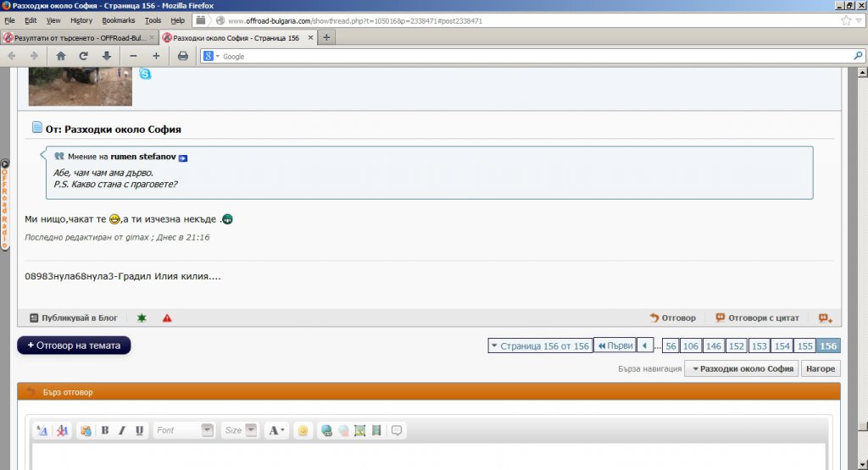868x470 pixels.
Task: Click the paste-as-text clipboard icon
Action: pos(86,430)
